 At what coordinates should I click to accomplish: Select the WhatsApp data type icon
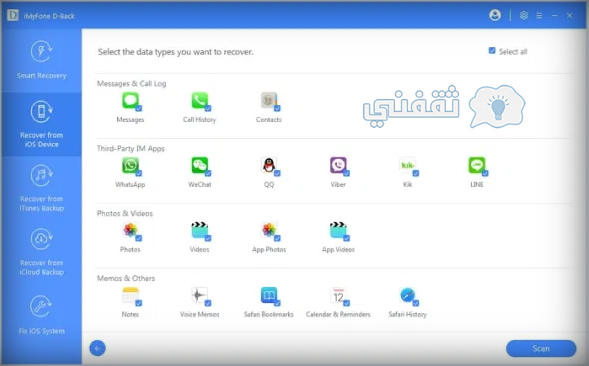tap(130, 165)
